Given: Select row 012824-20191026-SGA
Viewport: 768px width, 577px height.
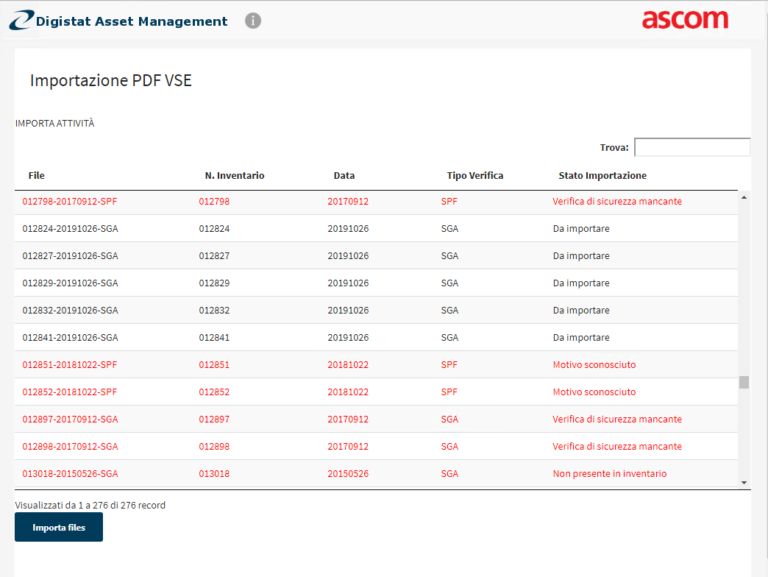Looking at the screenshot, I should [70, 228].
